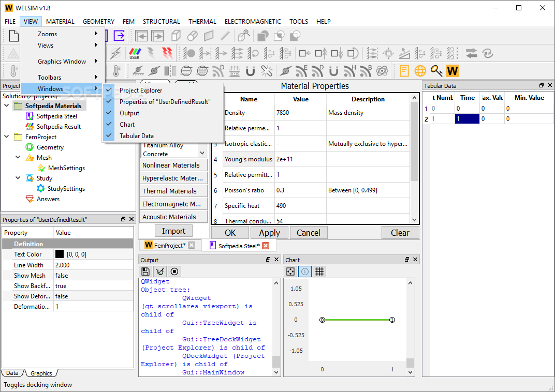Viewport: 555px width, 392px height.
Task: Click the geometry zoom-inspect icon
Action: (x=244, y=36)
